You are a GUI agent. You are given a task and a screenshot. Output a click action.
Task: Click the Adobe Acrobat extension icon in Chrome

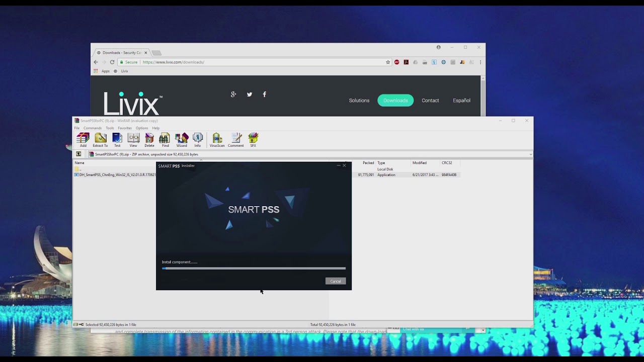tap(406, 62)
